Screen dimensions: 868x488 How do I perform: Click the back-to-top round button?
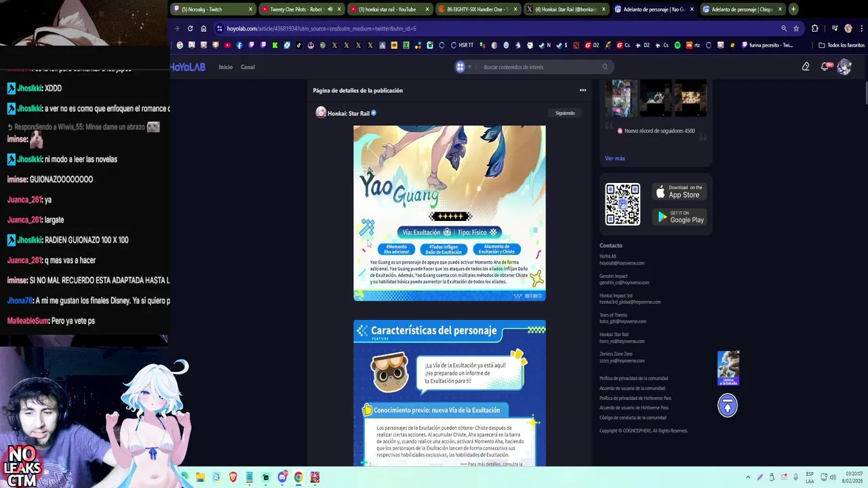tap(728, 405)
